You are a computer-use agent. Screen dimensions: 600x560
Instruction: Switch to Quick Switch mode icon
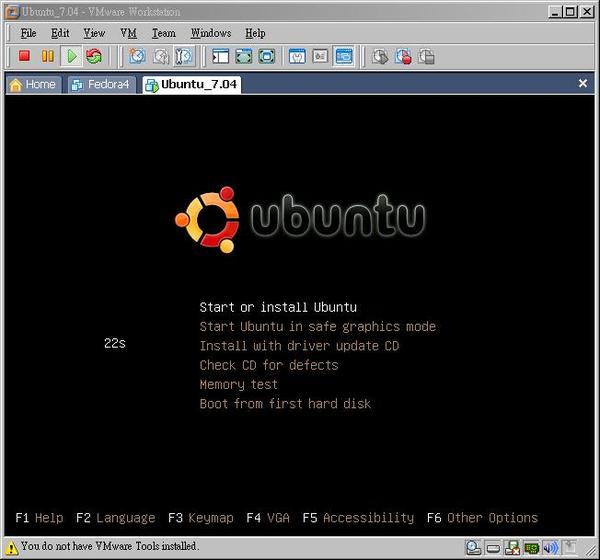pyautogui.click(x=244, y=57)
